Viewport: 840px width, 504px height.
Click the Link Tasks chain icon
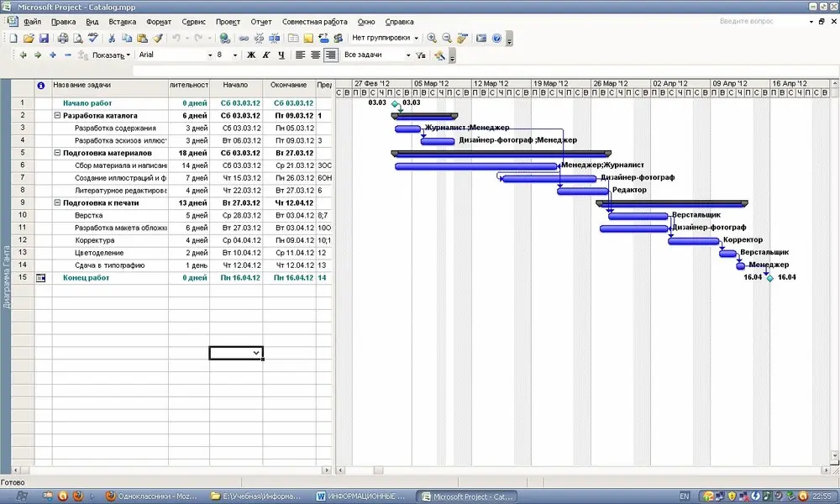pos(244,38)
